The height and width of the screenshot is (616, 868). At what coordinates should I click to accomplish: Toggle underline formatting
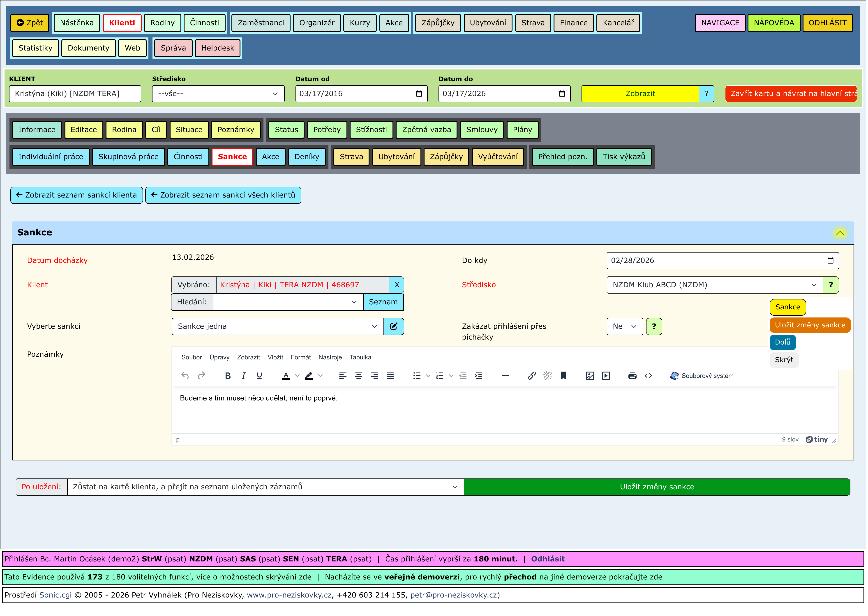coord(259,376)
